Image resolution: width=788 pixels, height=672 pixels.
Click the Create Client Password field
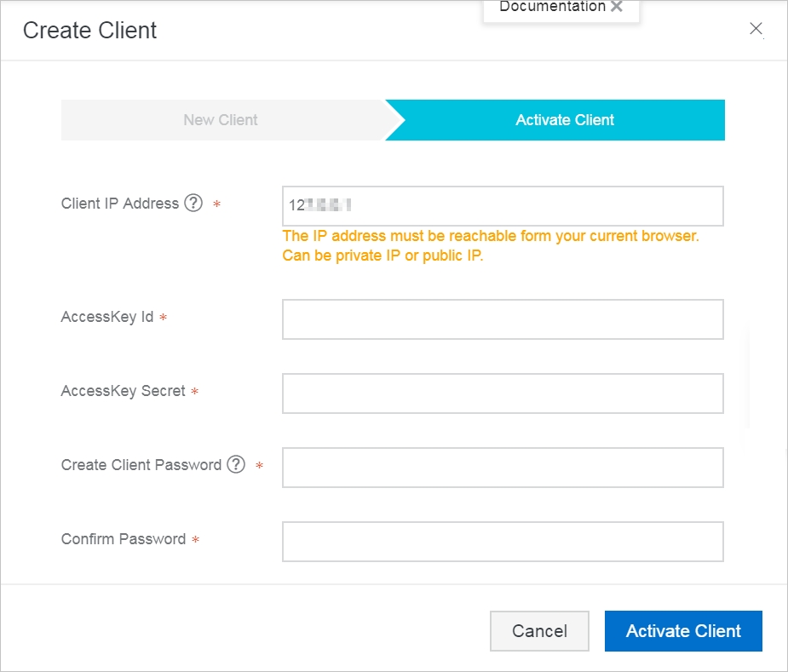(503, 468)
